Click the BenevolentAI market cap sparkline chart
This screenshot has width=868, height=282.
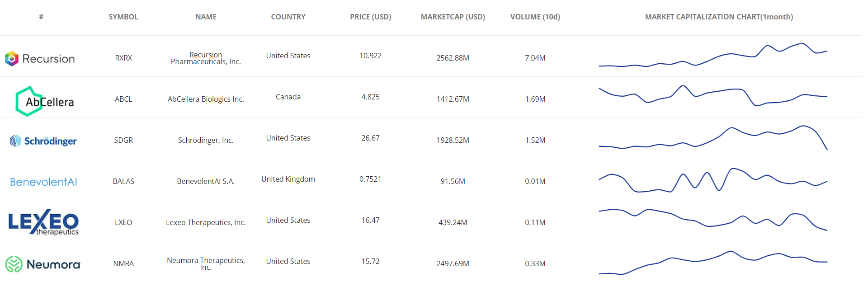pyautogui.click(x=713, y=180)
